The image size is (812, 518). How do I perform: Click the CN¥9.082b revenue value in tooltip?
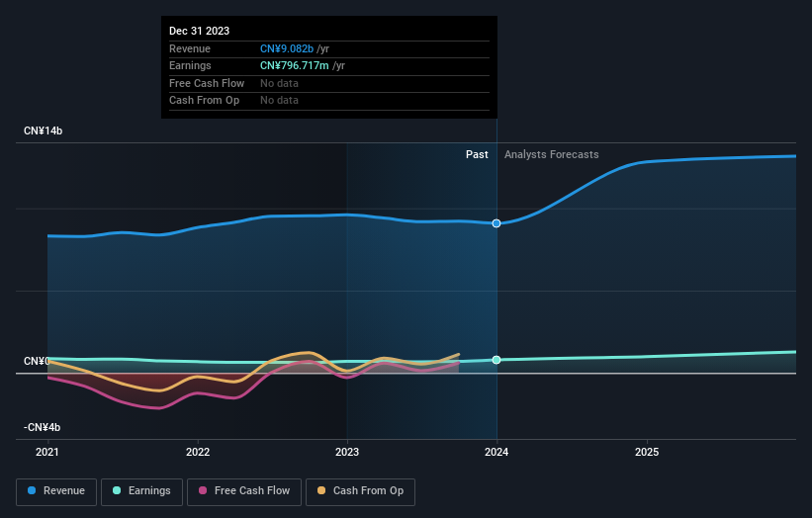click(287, 48)
